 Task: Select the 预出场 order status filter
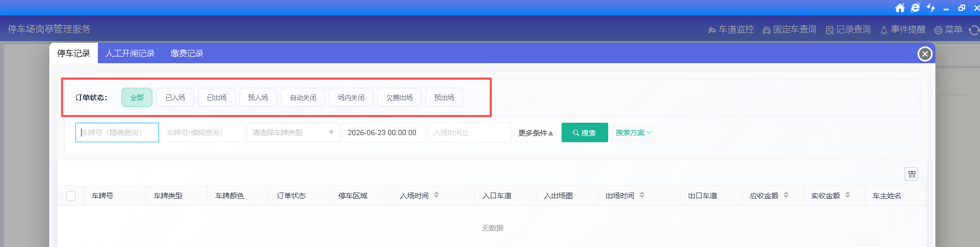(444, 98)
